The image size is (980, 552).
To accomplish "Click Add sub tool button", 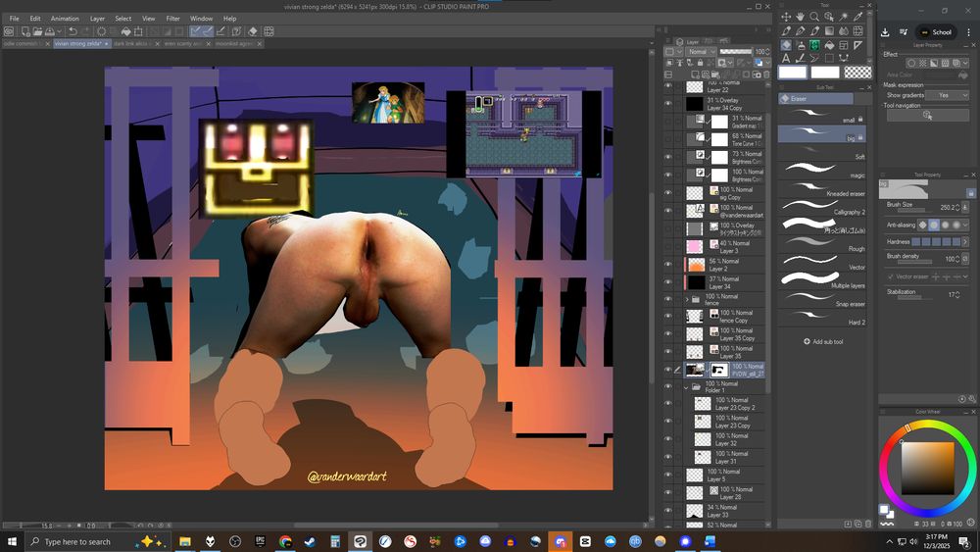I will click(x=823, y=341).
